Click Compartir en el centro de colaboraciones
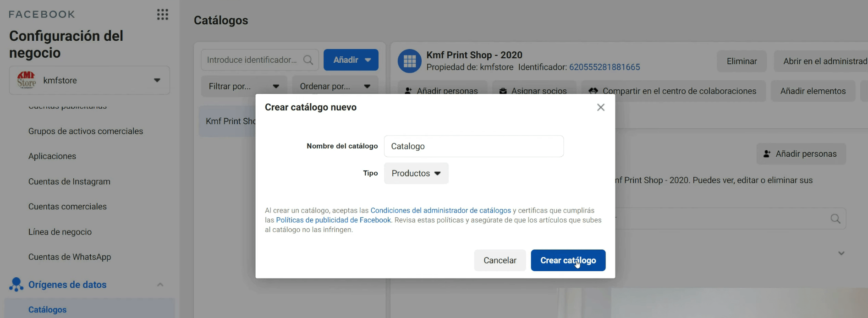The height and width of the screenshot is (318, 868). tap(674, 91)
